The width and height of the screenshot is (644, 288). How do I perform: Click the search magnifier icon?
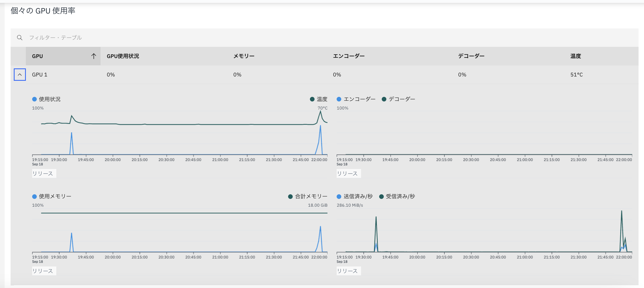(20, 37)
